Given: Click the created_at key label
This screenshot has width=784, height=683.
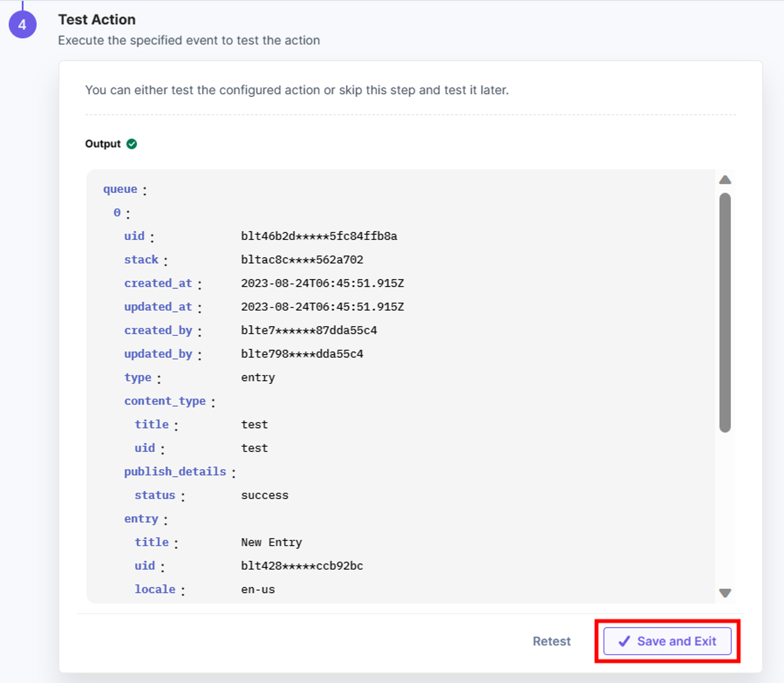Looking at the screenshot, I should 158,283.
